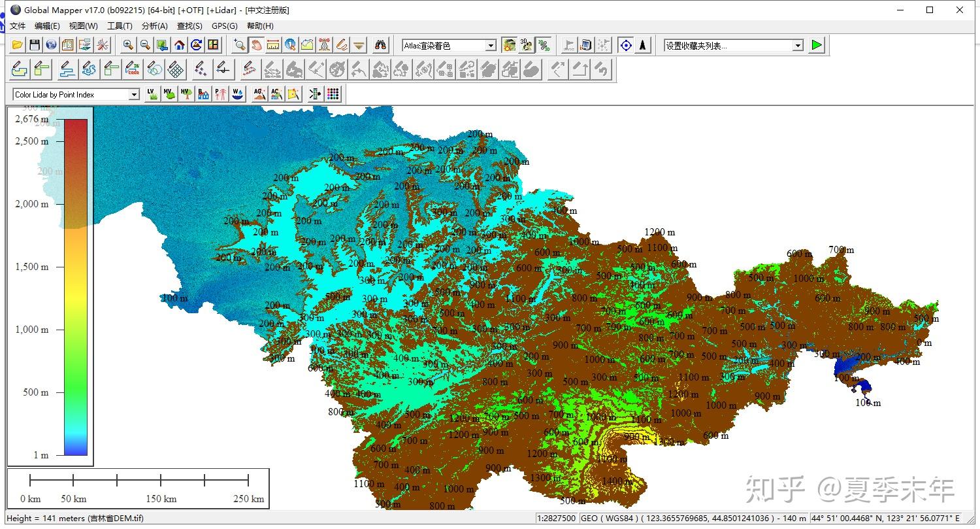Classify Lidar medium vegetation MV icon

pos(170,94)
